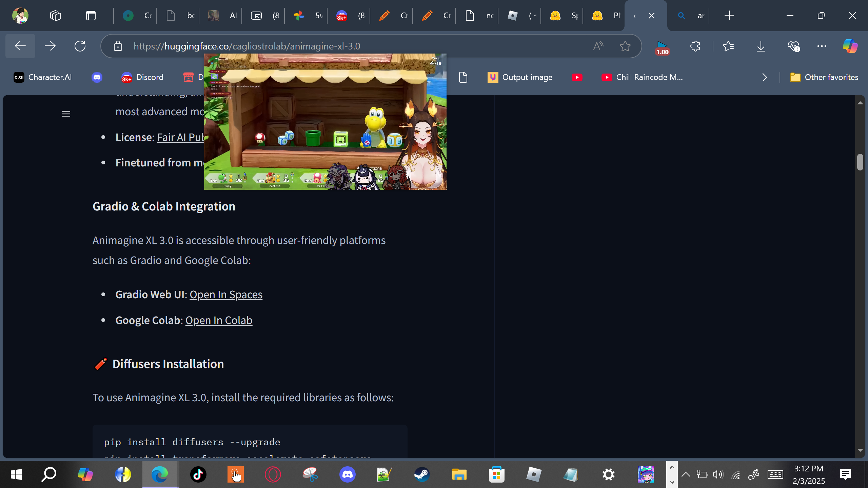868x488 pixels.
Task: Switch to the Hugging Face tab labeled Sp
Action: coord(562,16)
